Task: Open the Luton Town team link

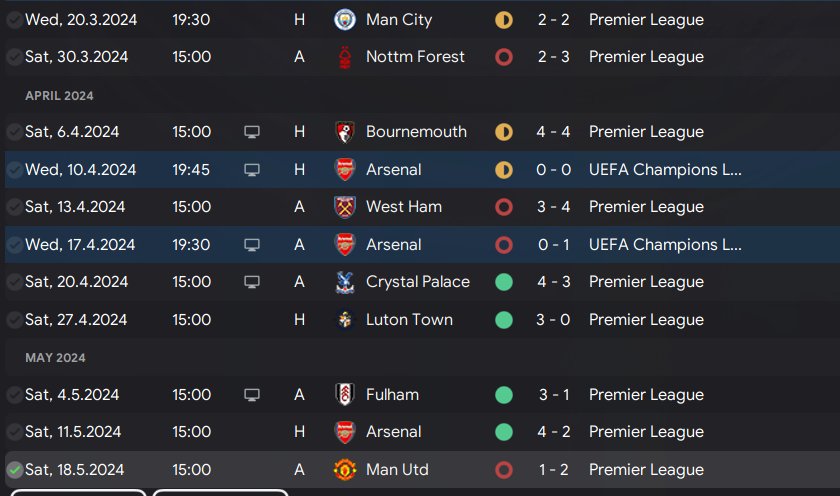Action: [x=409, y=320]
